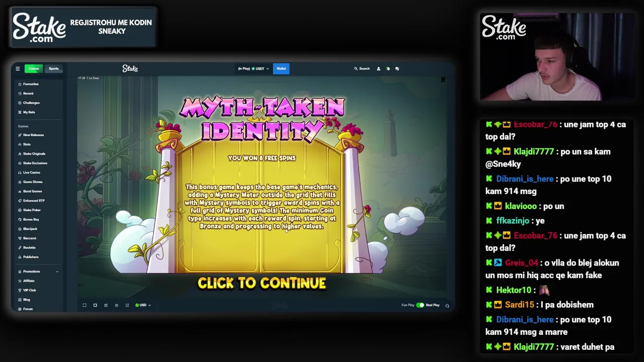The height and width of the screenshot is (362, 644).
Task: Open Affiliate in sidebar
Action: 27,281
